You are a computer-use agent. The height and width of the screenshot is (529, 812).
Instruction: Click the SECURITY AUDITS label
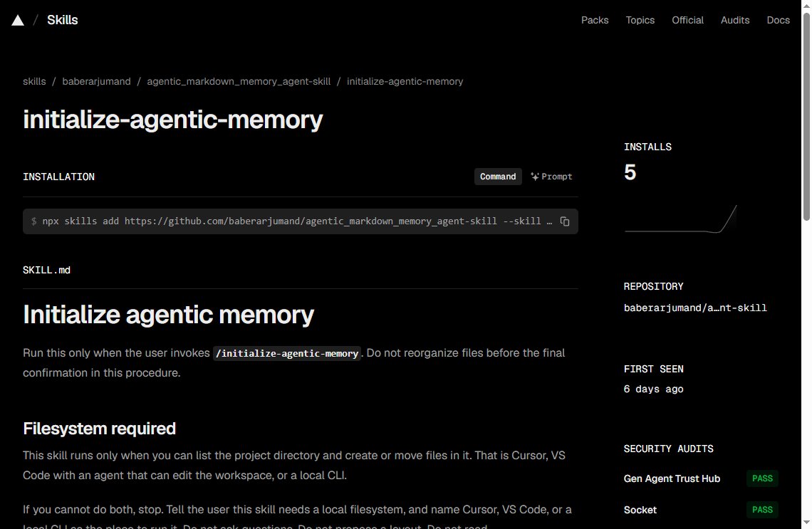coord(669,449)
